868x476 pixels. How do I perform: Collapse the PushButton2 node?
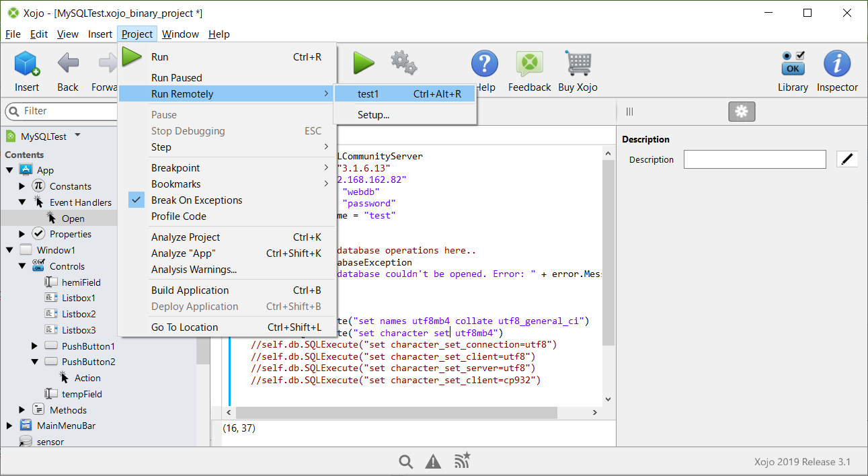point(35,362)
